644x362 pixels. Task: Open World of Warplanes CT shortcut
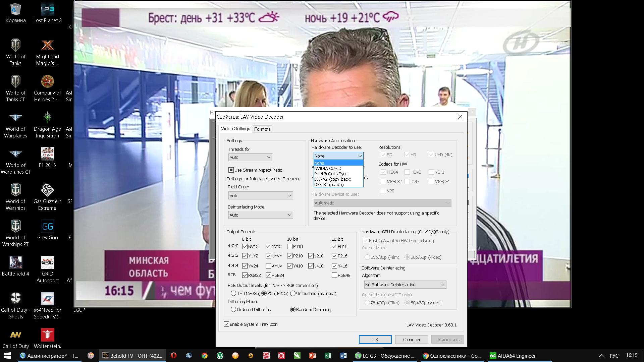coord(15,161)
